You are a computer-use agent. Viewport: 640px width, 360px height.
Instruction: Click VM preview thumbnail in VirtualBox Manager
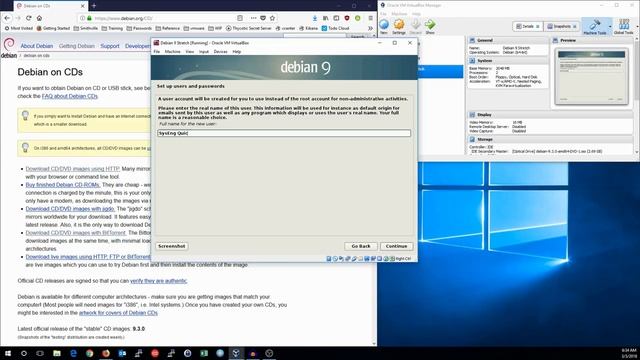(591, 77)
